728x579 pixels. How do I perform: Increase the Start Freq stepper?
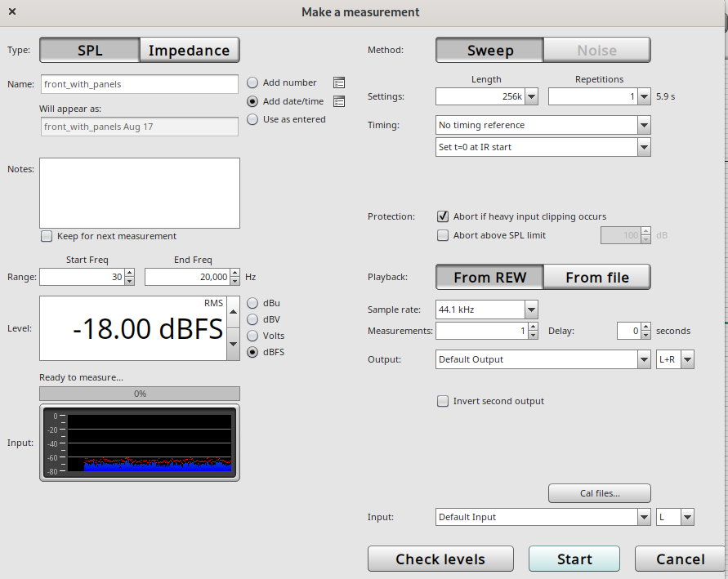click(129, 274)
